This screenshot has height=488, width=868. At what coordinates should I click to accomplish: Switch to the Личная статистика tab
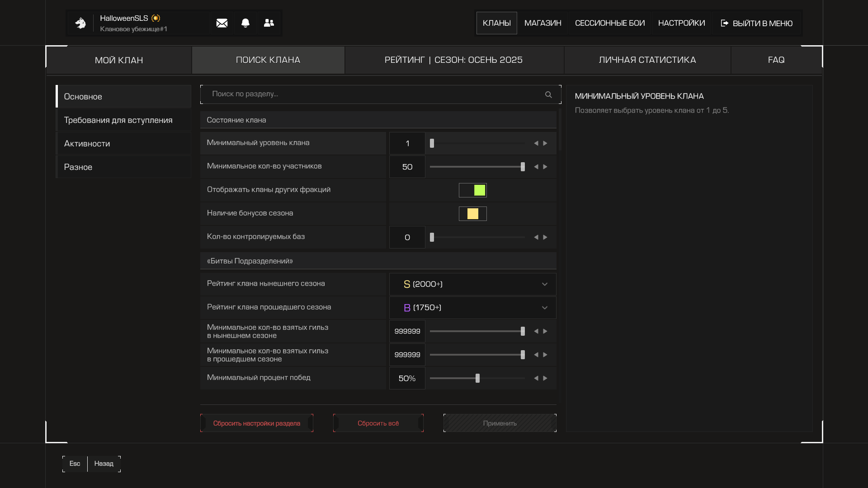647,60
